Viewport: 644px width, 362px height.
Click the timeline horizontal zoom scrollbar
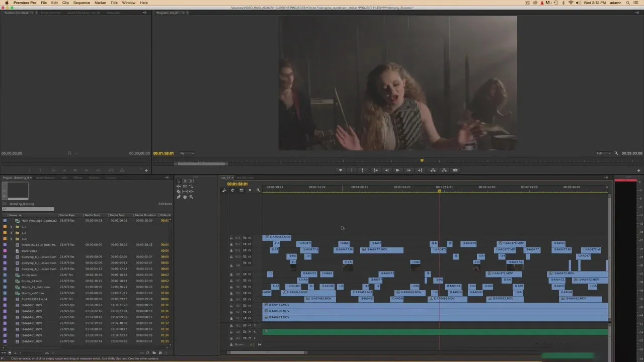[268, 352]
